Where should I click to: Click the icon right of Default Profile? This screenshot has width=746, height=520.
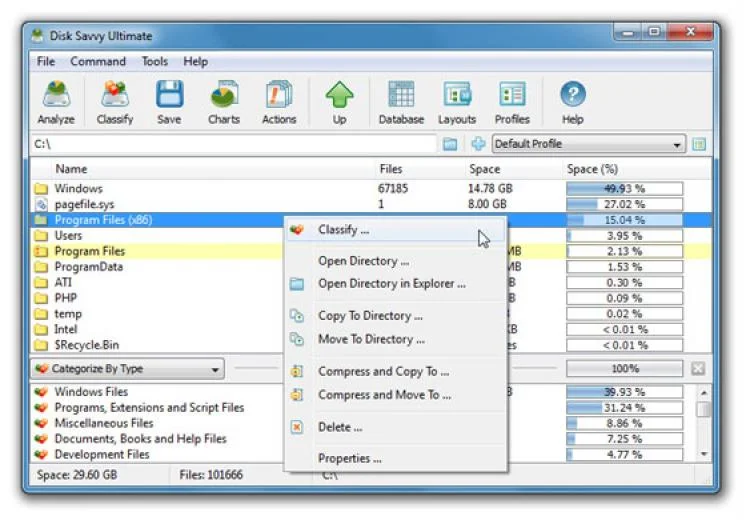(699, 144)
